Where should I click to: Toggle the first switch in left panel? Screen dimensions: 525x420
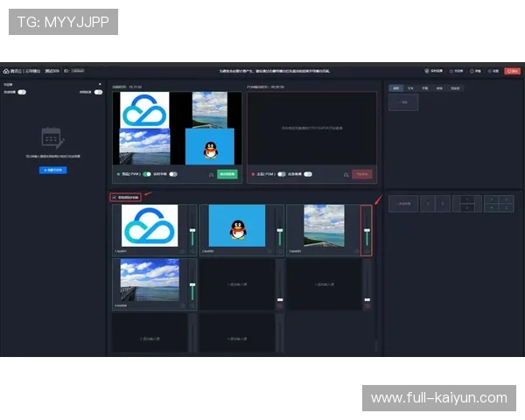tap(23, 92)
